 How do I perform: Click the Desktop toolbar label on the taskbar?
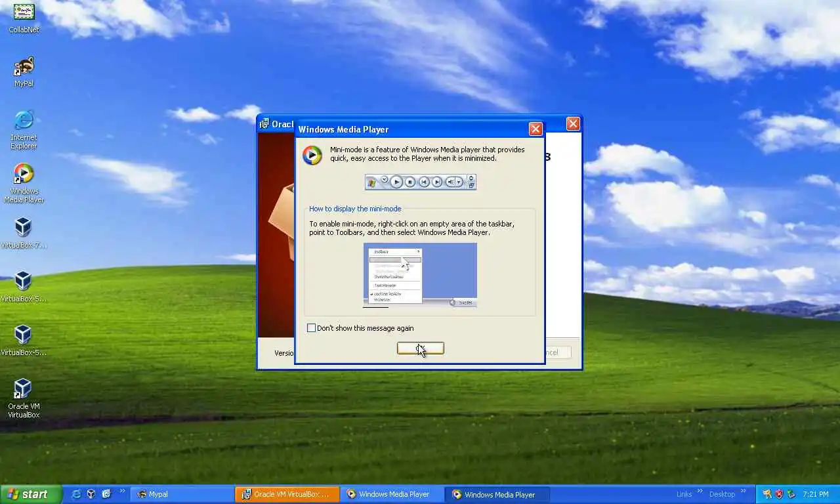coord(722,494)
